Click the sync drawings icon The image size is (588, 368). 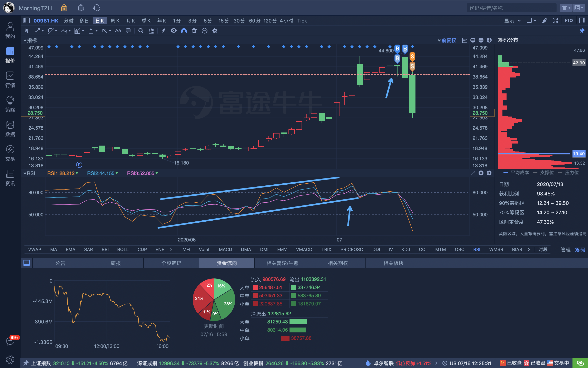205,31
